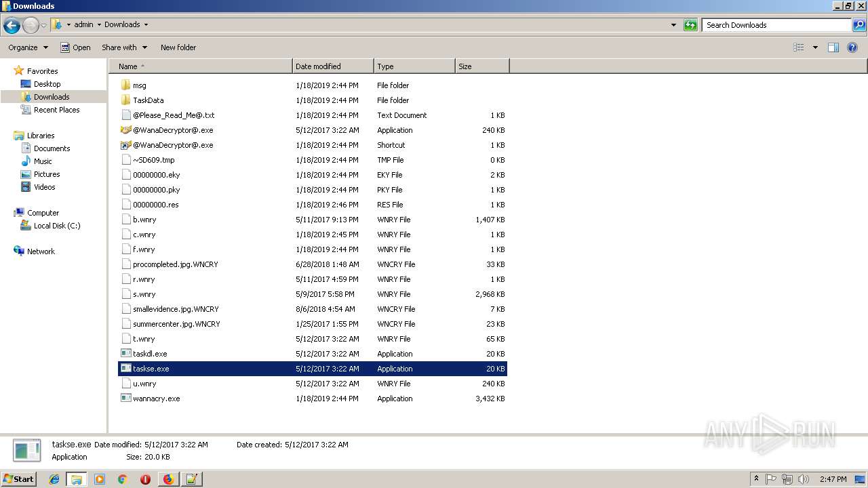Open Firefox from the taskbar
Viewport: 868px width, 488px height.
168,479
